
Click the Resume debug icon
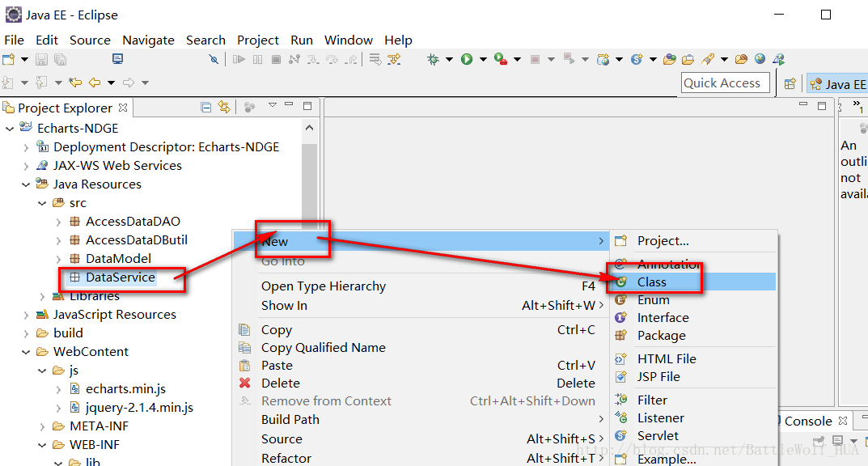(239, 59)
